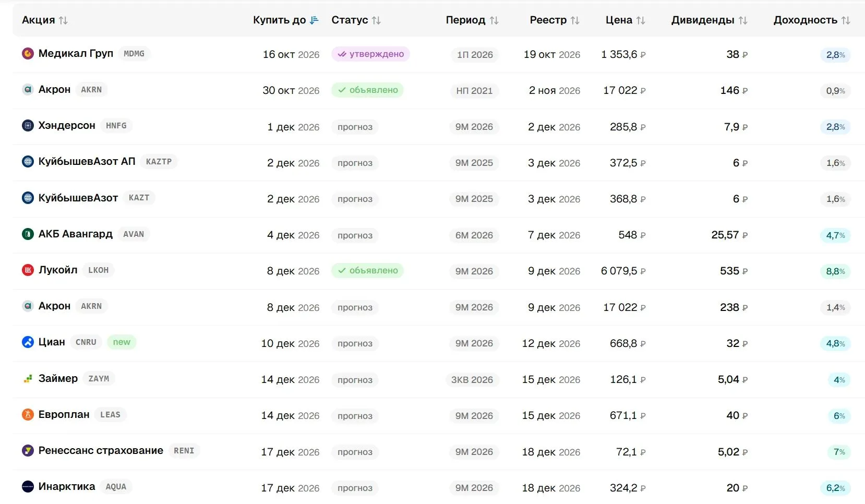Screen dimensions: 865x504
Task: Open the Медикал Груп stock link
Action: [76, 53]
